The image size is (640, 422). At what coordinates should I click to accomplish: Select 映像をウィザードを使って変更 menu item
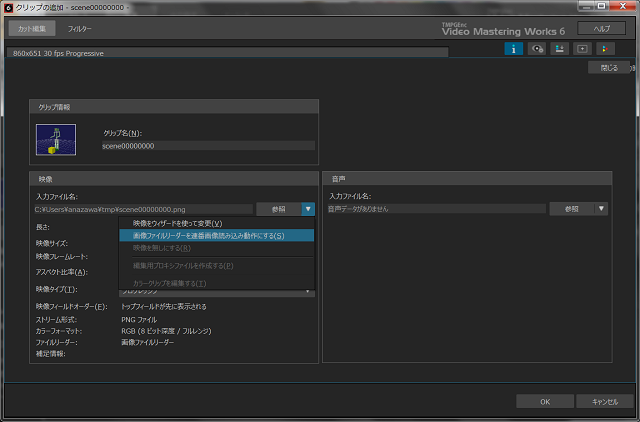tap(177, 223)
